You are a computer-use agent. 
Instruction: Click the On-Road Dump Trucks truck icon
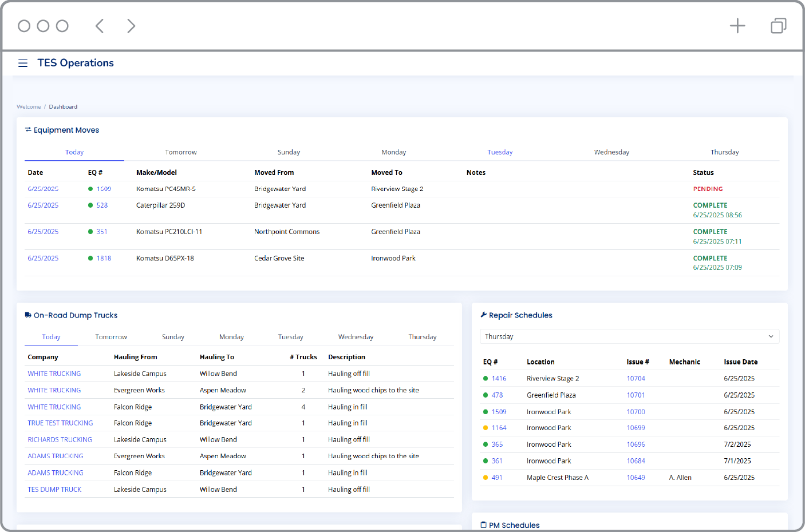28,315
